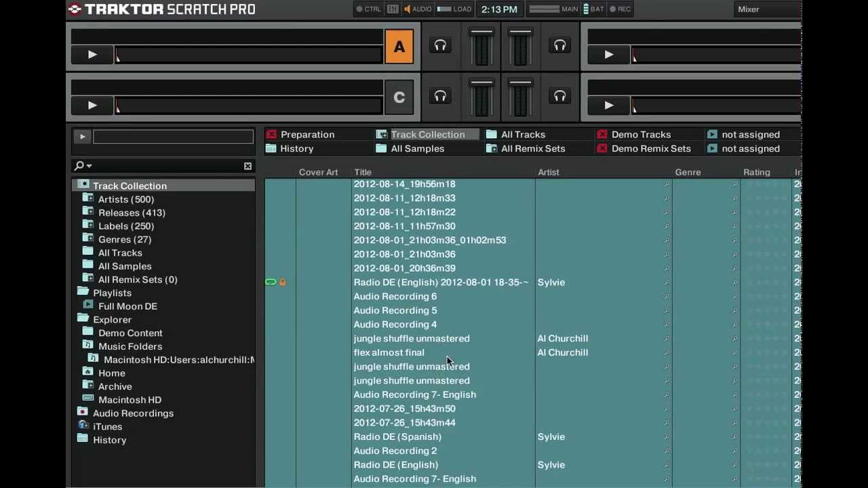868x488 pixels.
Task: Play preview in the browser preview player
Action: pos(82,136)
